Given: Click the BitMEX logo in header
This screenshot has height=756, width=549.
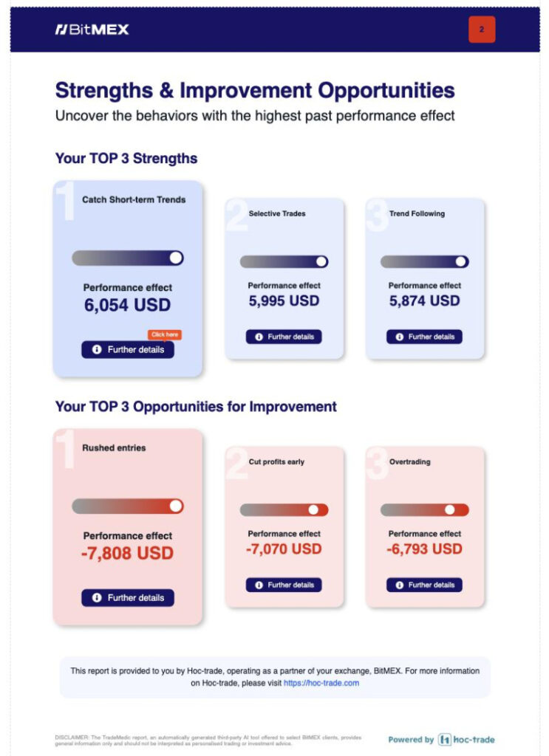Looking at the screenshot, I should 92,30.
